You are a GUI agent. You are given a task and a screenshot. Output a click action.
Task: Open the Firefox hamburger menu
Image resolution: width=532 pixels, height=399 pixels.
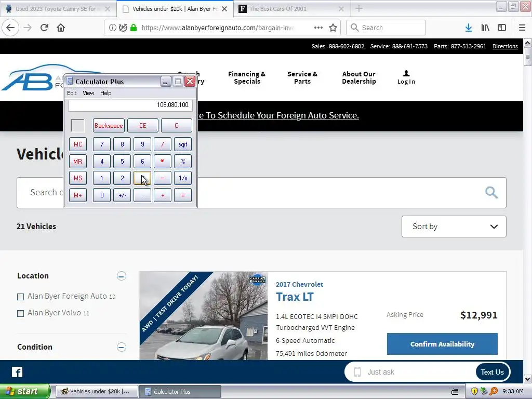522,28
